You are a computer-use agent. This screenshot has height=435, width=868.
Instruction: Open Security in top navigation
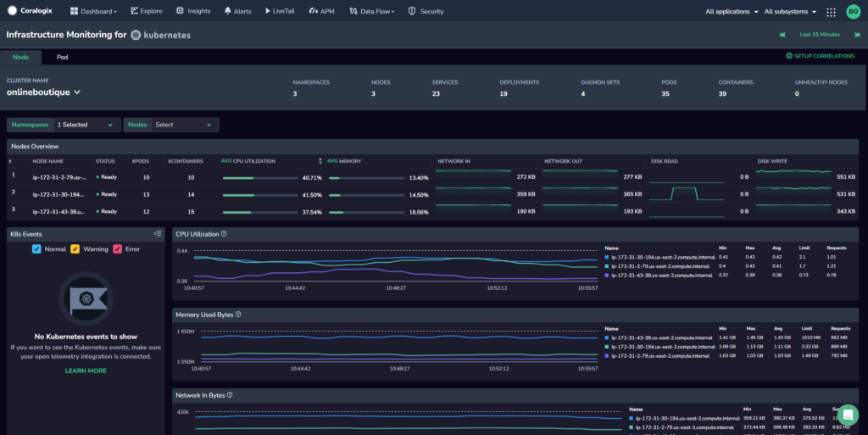pos(426,11)
